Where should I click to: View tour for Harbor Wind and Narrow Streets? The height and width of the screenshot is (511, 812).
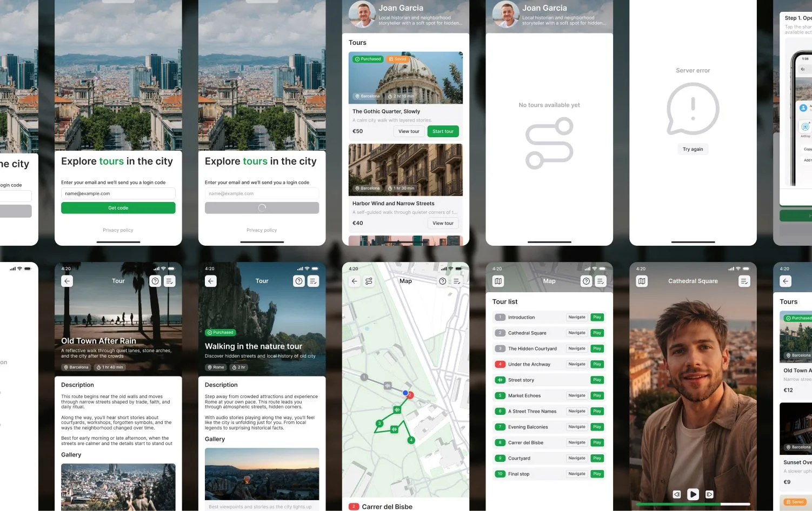click(443, 223)
